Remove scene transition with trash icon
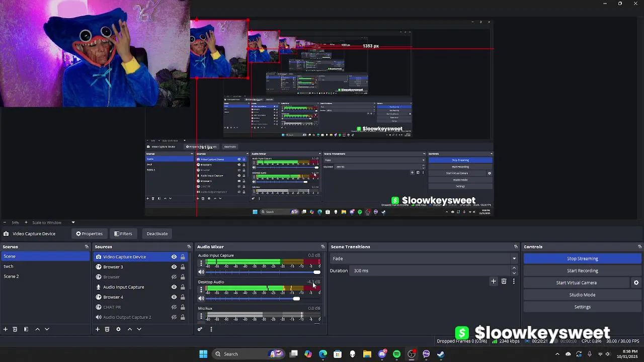 (x=504, y=282)
